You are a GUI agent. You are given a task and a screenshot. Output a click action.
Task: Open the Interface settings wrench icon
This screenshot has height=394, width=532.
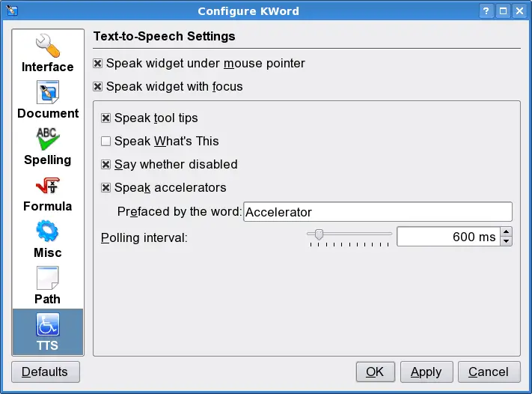(x=48, y=46)
